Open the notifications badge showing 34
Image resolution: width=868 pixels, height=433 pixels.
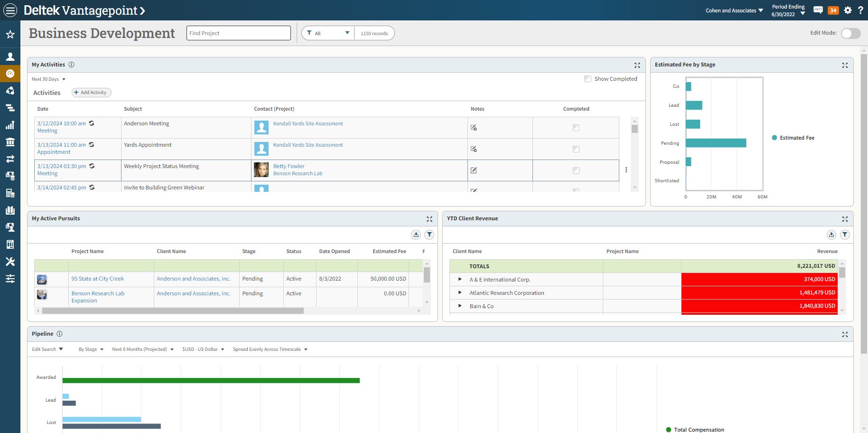[833, 10]
